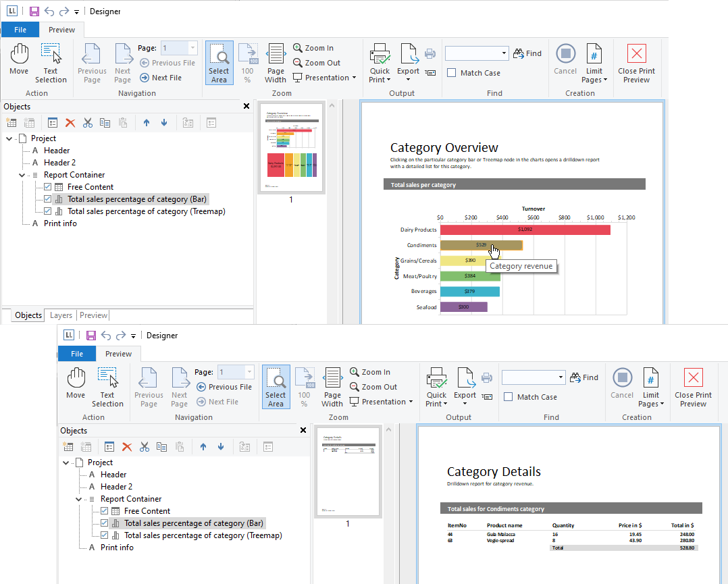Click Find binoculars button in top window
This screenshot has height=584, width=728.
(527, 53)
